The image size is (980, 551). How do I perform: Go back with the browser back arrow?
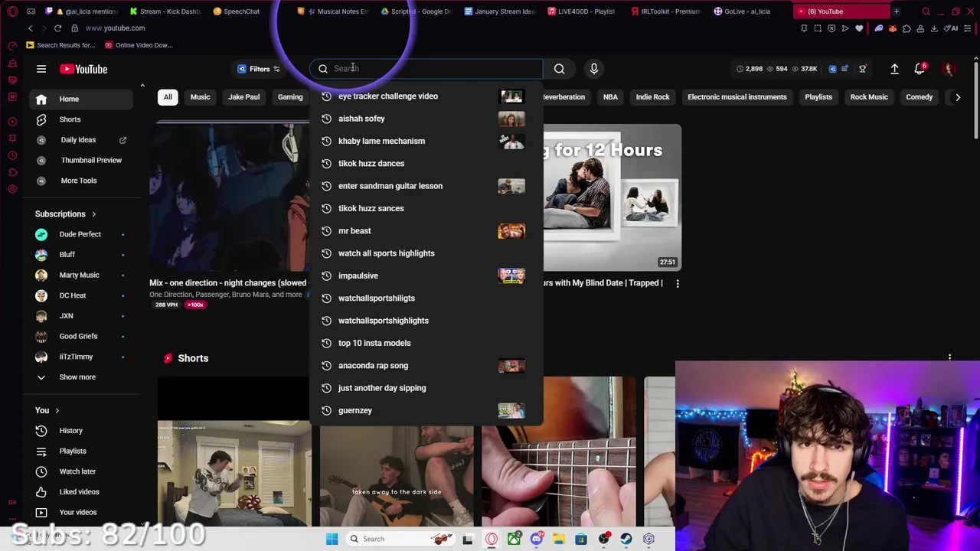point(31,28)
